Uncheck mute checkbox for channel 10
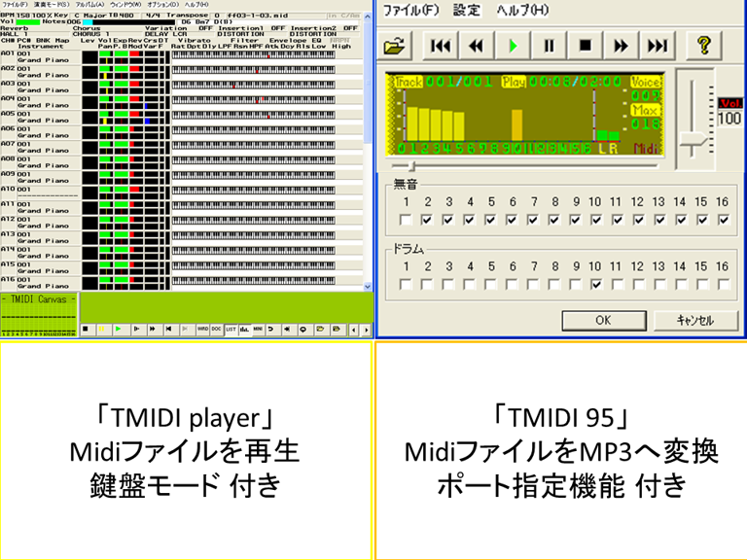 point(596,220)
